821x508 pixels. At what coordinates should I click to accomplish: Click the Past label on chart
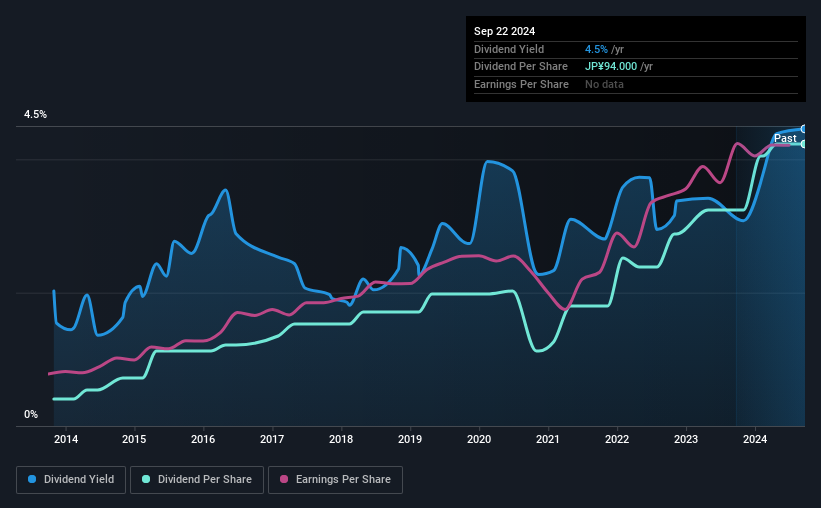click(785, 138)
